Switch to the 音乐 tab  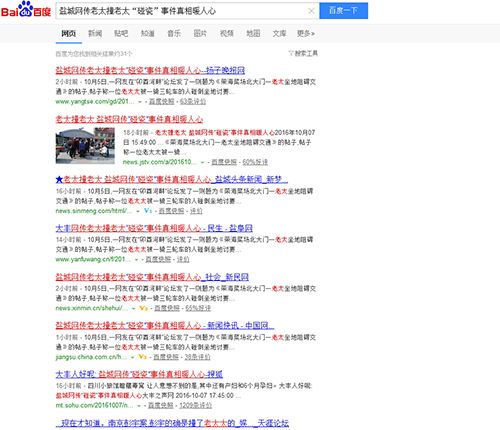click(174, 33)
